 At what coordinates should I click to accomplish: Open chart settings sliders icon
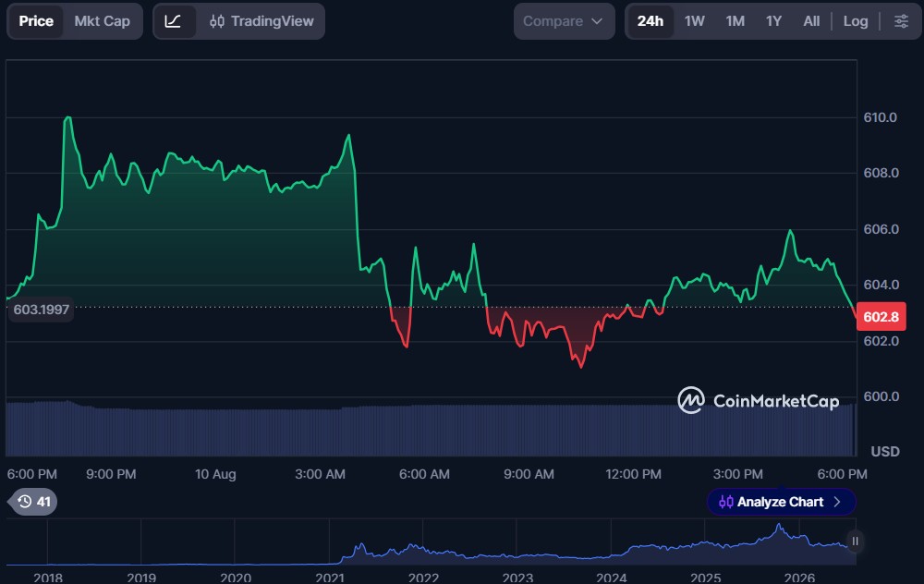tap(901, 21)
